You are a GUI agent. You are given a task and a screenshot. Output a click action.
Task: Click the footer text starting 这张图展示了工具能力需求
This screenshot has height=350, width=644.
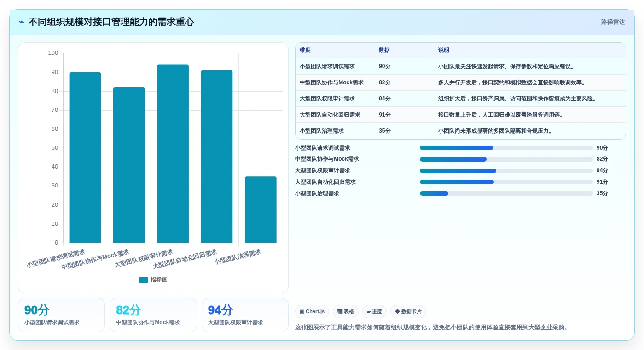(x=432, y=327)
